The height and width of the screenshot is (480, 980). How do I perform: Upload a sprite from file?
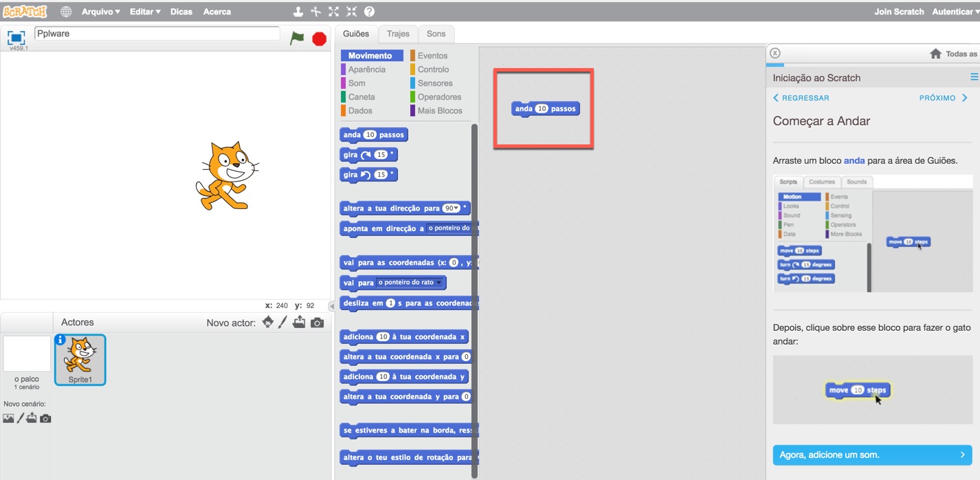tap(300, 322)
